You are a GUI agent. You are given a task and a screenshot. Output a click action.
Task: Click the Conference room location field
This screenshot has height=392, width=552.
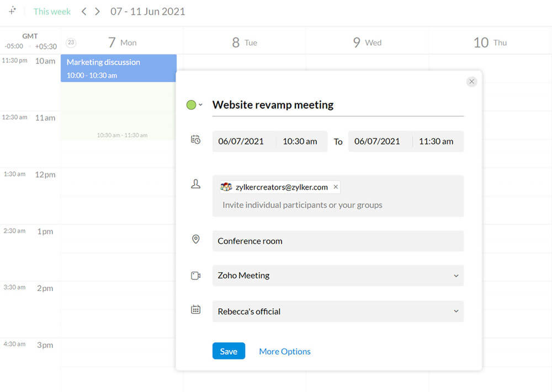[337, 241]
